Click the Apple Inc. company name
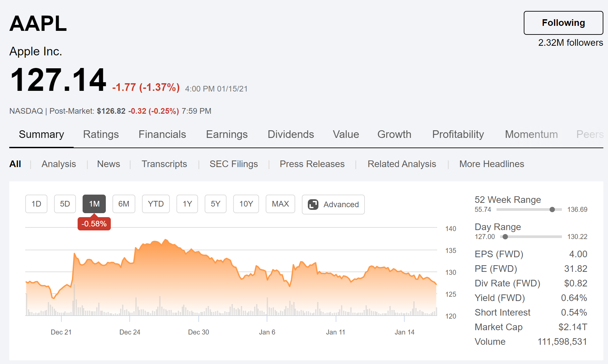The image size is (608, 364). tap(35, 51)
